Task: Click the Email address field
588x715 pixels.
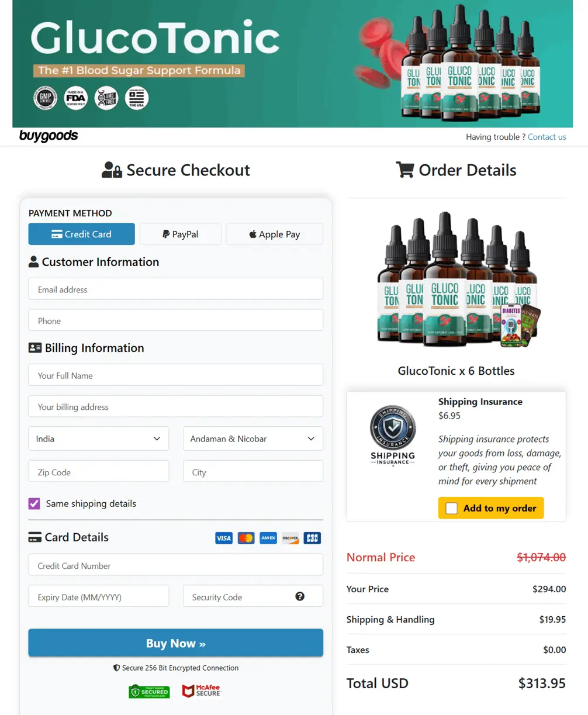Action: 176,289
